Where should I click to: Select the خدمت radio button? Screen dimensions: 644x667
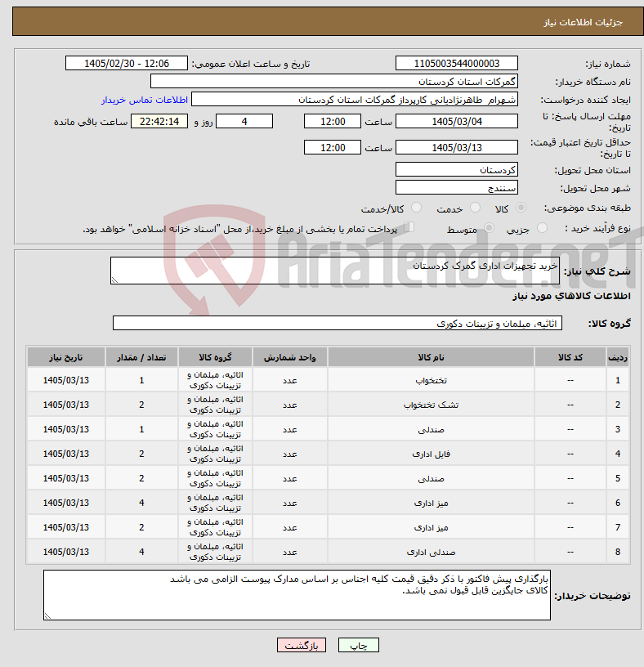point(475,208)
